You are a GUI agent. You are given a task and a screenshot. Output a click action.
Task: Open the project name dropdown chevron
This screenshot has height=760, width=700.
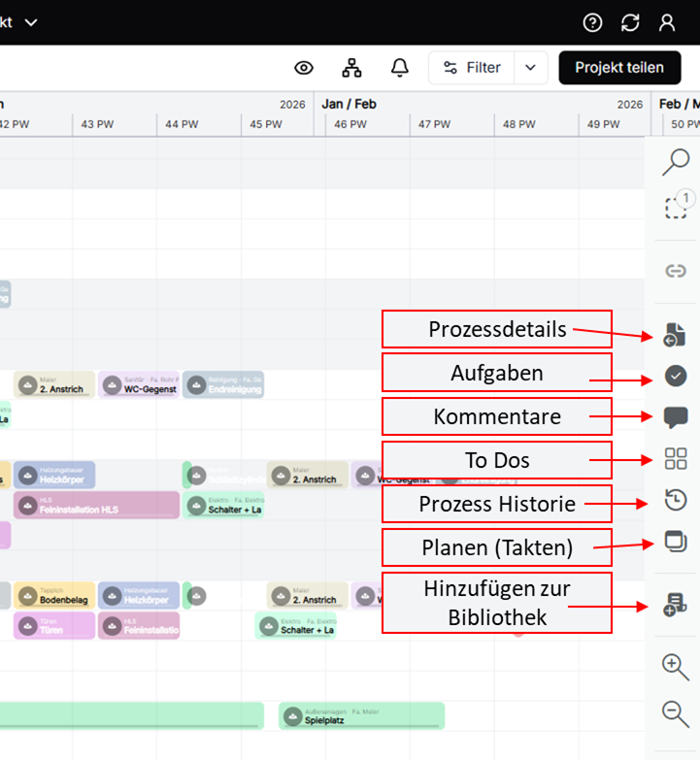[31, 22]
